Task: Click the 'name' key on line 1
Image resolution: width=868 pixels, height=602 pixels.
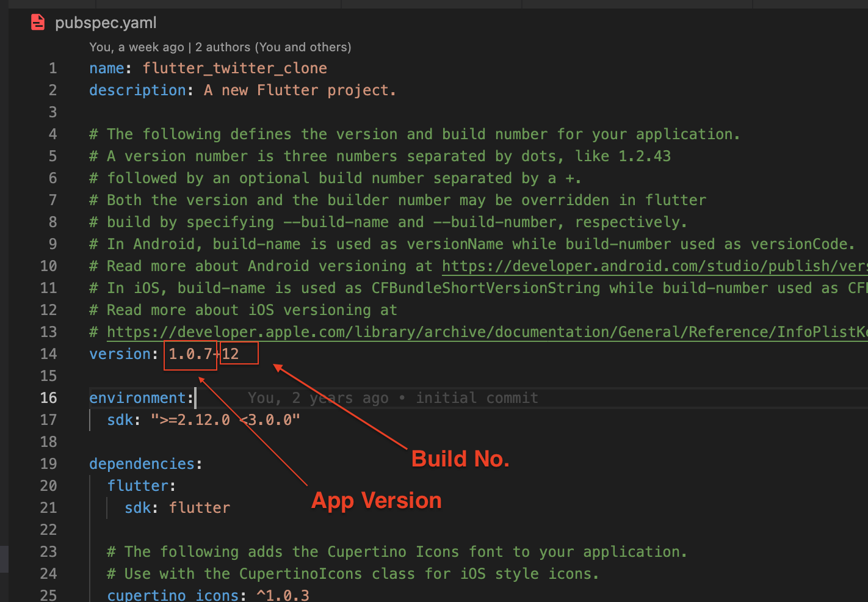Action: [x=107, y=68]
